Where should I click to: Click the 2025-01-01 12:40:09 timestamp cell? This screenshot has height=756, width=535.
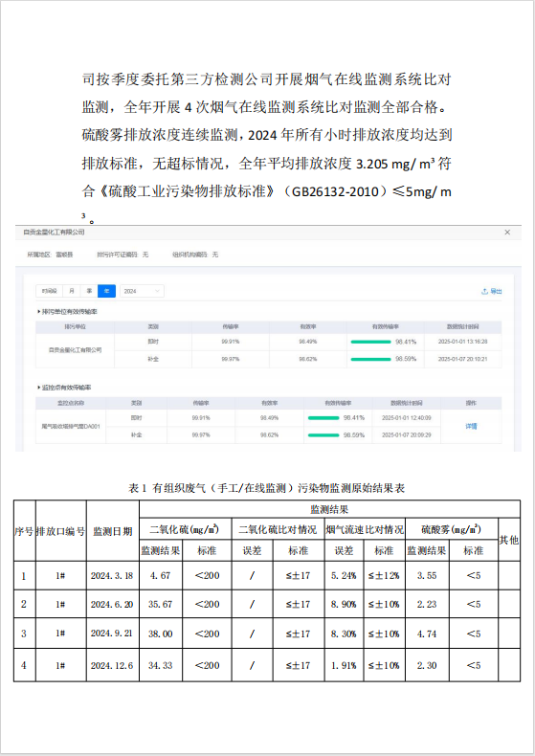tap(407, 418)
